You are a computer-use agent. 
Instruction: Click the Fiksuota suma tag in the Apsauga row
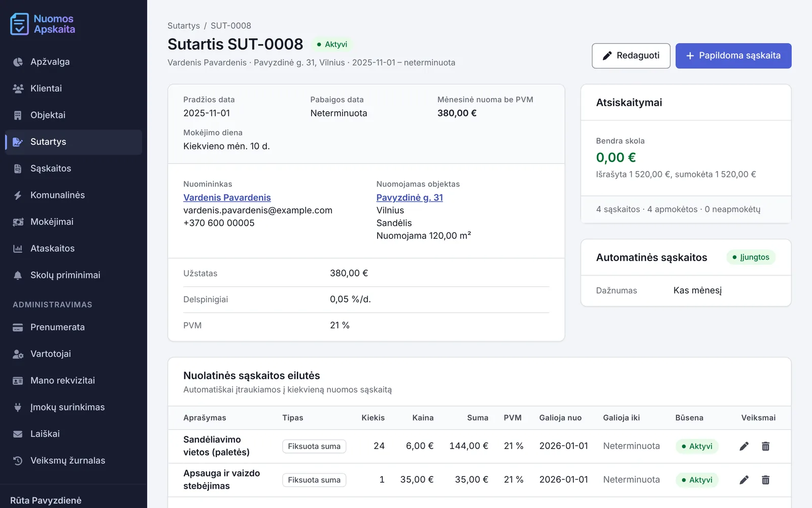(x=314, y=480)
